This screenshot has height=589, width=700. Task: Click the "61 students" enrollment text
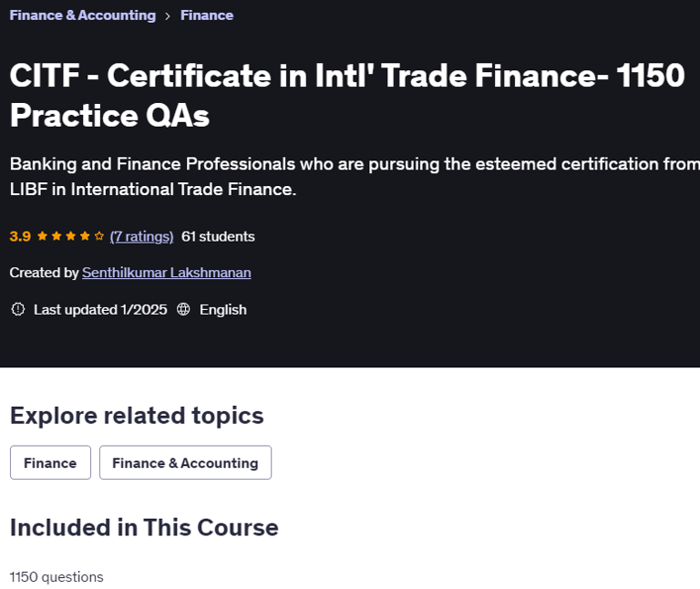[218, 236]
